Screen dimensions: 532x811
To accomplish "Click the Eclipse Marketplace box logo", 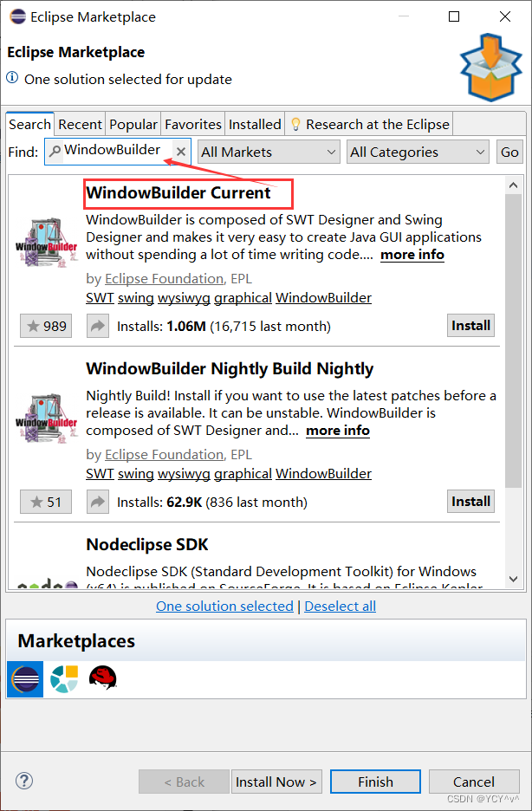I will pos(491,68).
